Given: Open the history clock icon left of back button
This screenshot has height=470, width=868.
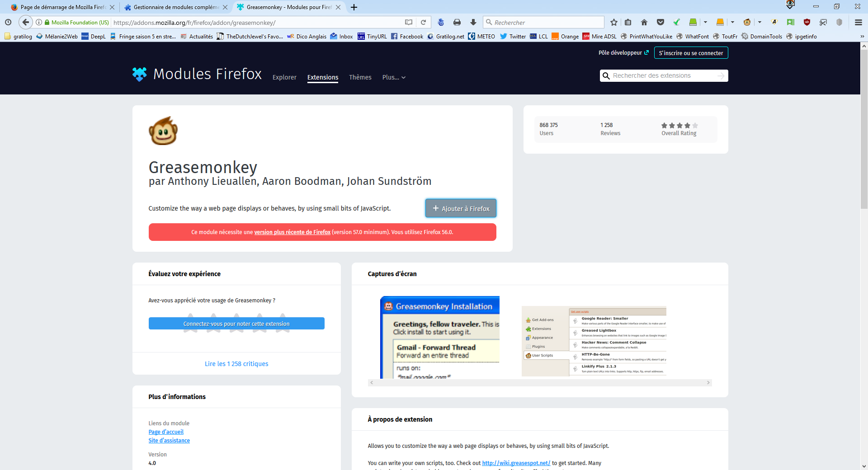Looking at the screenshot, I should click(x=8, y=22).
